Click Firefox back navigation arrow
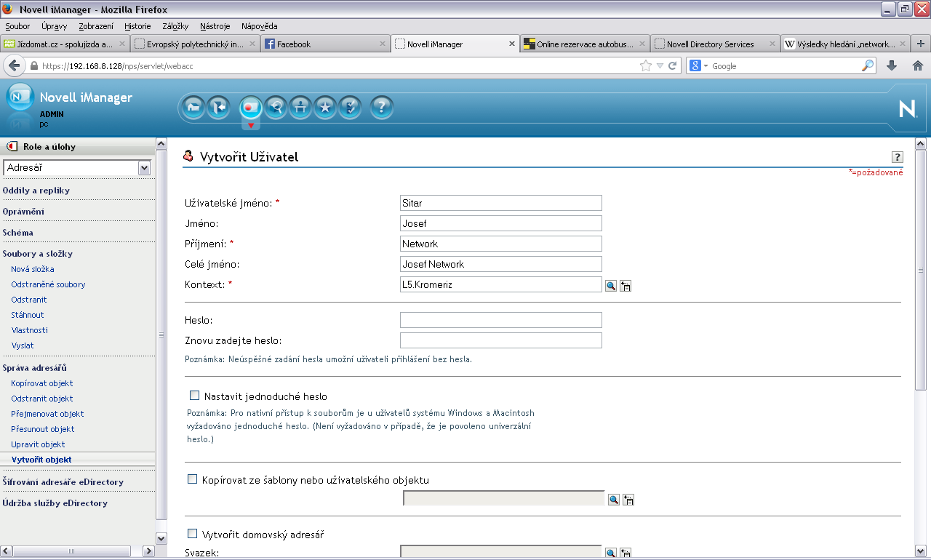 pos(14,65)
